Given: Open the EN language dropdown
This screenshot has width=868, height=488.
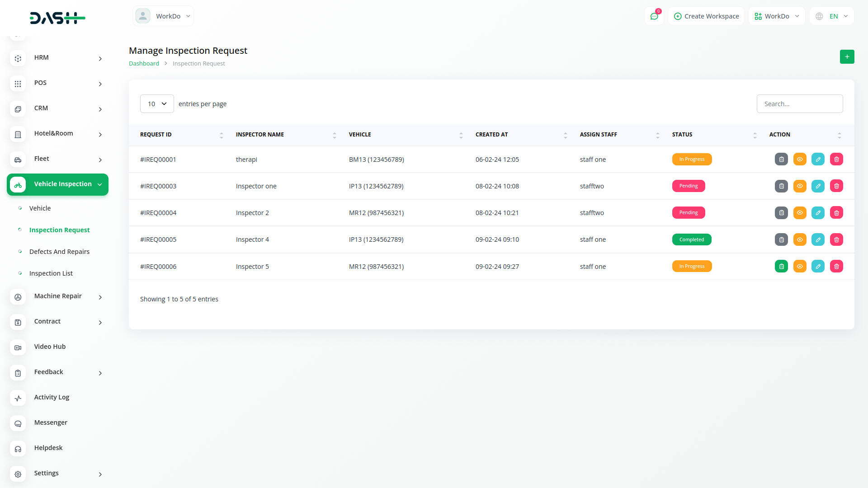Looking at the screenshot, I should click(x=832, y=16).
